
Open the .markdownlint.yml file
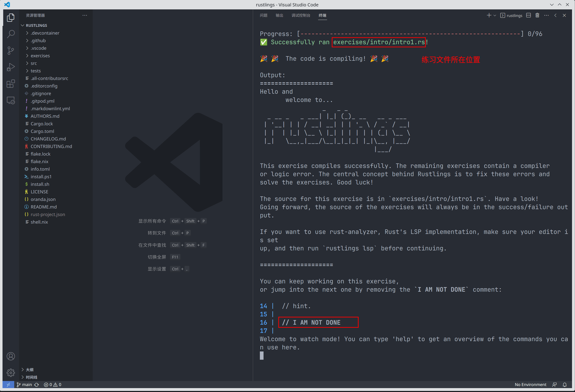pyautogui.click(x=56, y=109)
